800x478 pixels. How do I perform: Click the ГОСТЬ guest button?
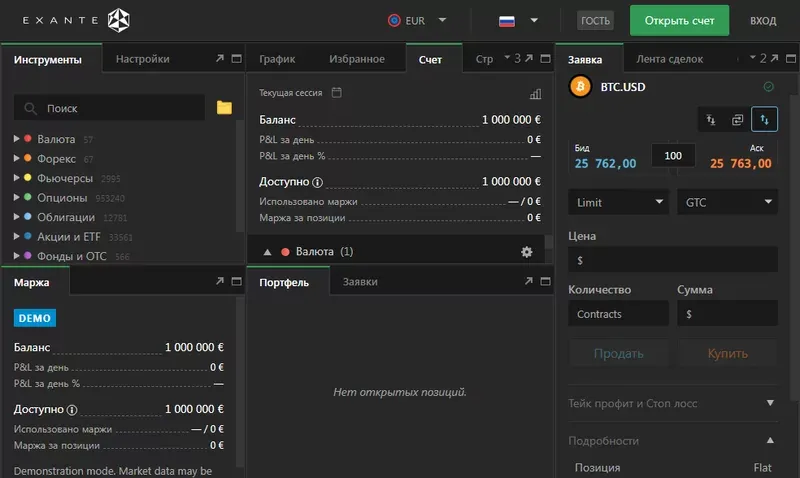[x=595, y=21]
